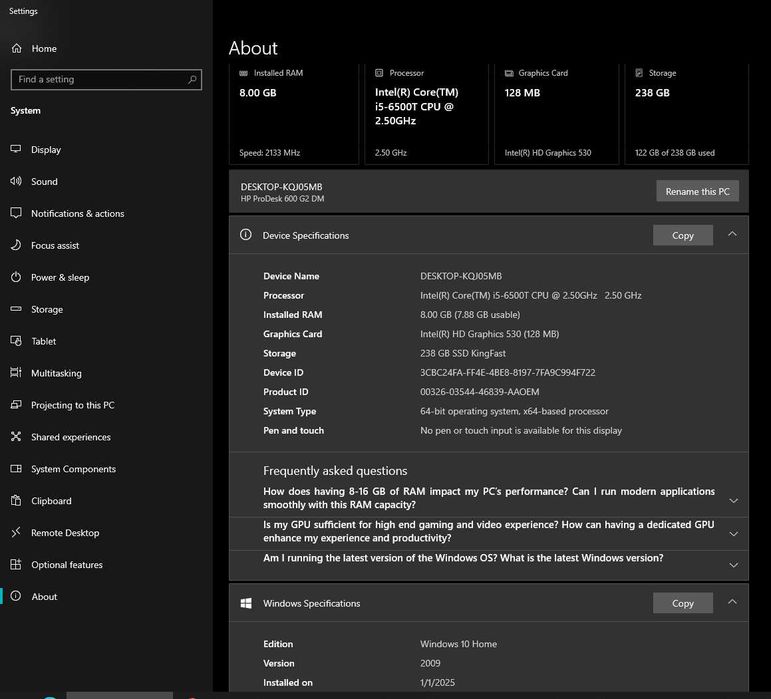Select the Clipboard icon in the sidebar
This screenshot has width=771, height=699.
pos(16,501)
